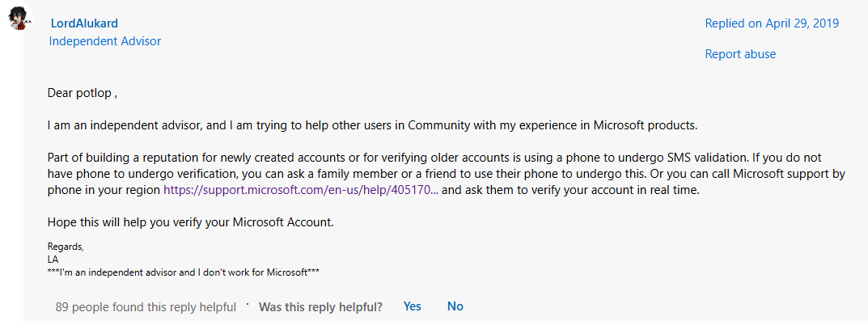Click the Regards signature line
This screenshot has height=329, width=868.
66,247
